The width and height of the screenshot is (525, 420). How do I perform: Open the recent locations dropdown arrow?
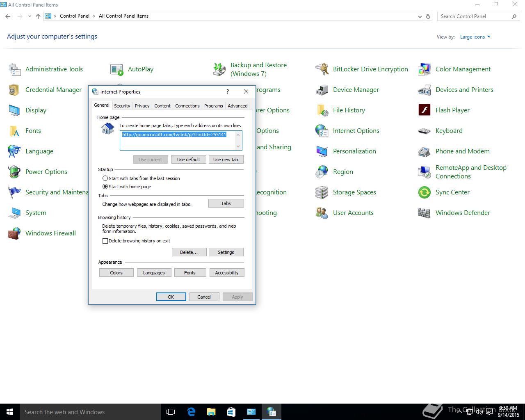coord(30,16)
